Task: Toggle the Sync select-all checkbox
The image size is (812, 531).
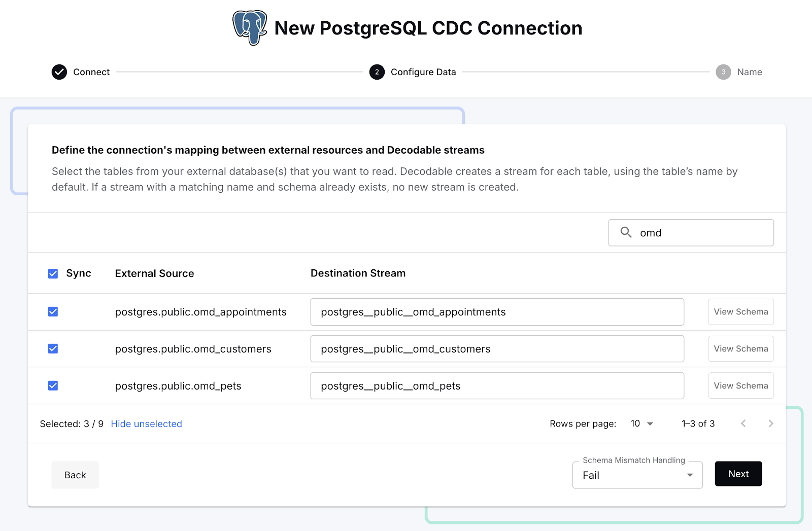Action: (53, 274)
